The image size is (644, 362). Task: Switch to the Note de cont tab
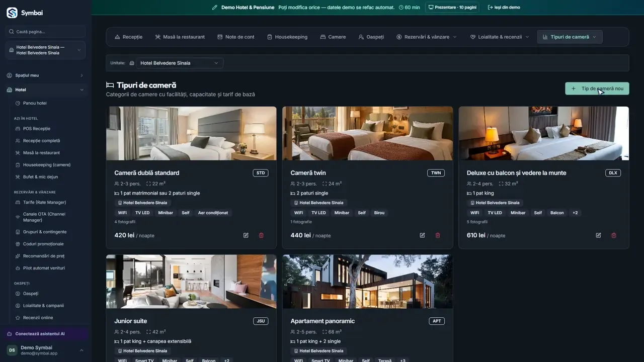236,37
